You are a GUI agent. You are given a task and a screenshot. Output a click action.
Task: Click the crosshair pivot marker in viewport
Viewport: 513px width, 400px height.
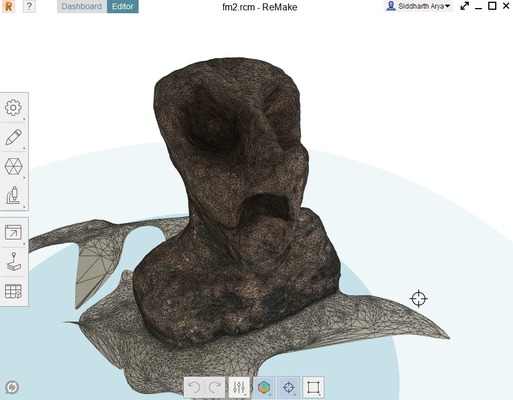pos(419,298)
